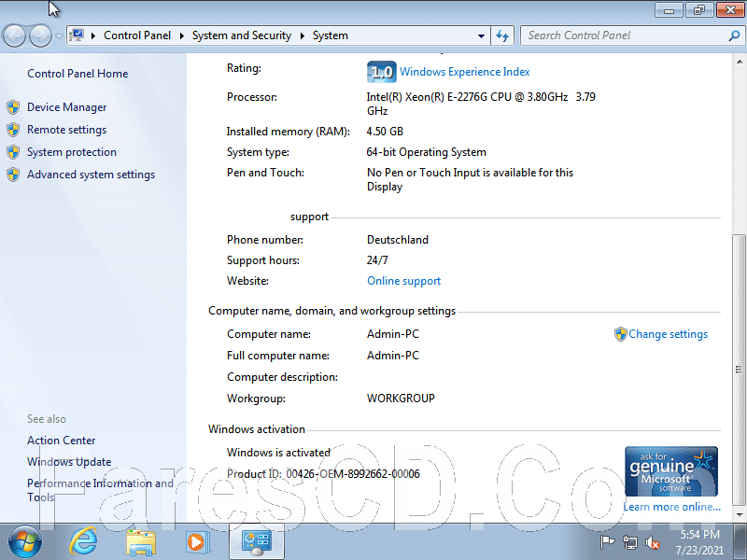
Task: Select the Admin-PC value beside Computer name
Action: point(393,334)
